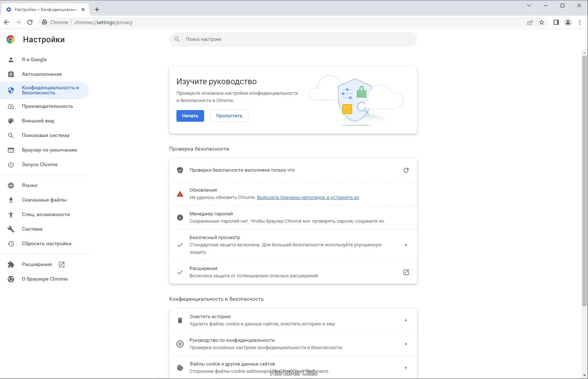
Task: Open Extensions external link icon in safety check
Action: tap(406, 272)
